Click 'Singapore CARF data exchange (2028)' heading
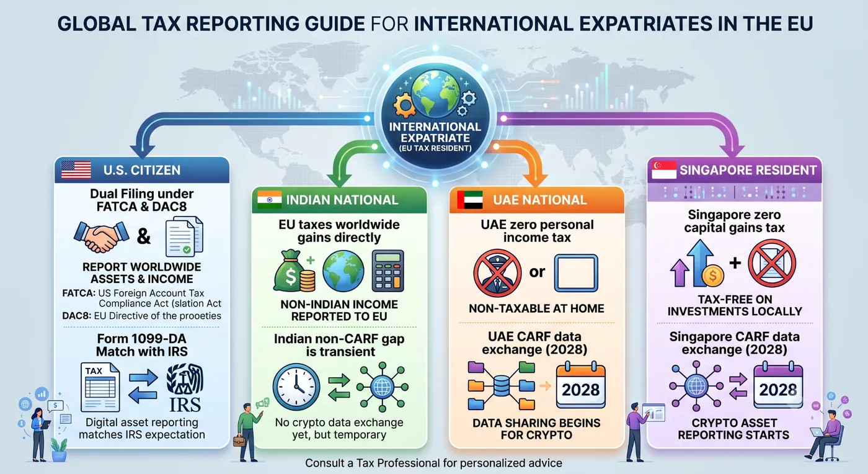Screen dimensions: 868x474 735,343
